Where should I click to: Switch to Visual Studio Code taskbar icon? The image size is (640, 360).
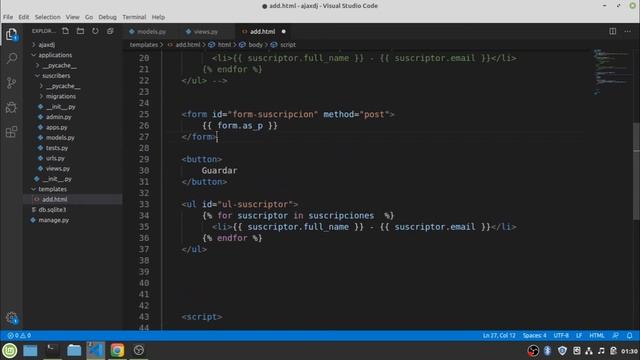pyautogui.click(x=96, y=350)
